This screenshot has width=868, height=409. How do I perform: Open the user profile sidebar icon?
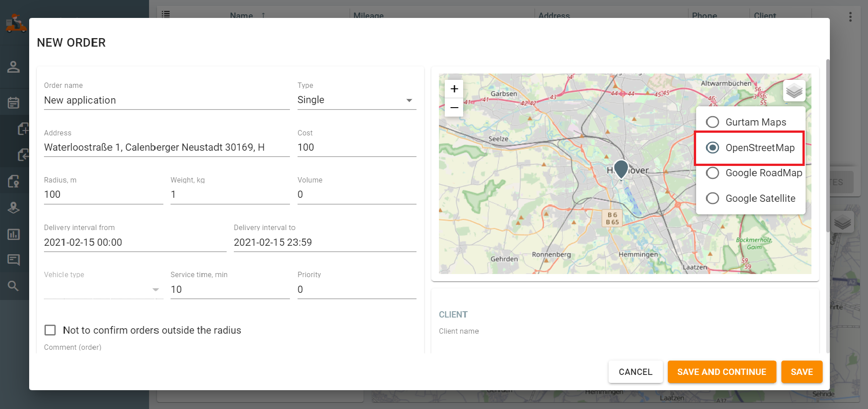point(13,67)
